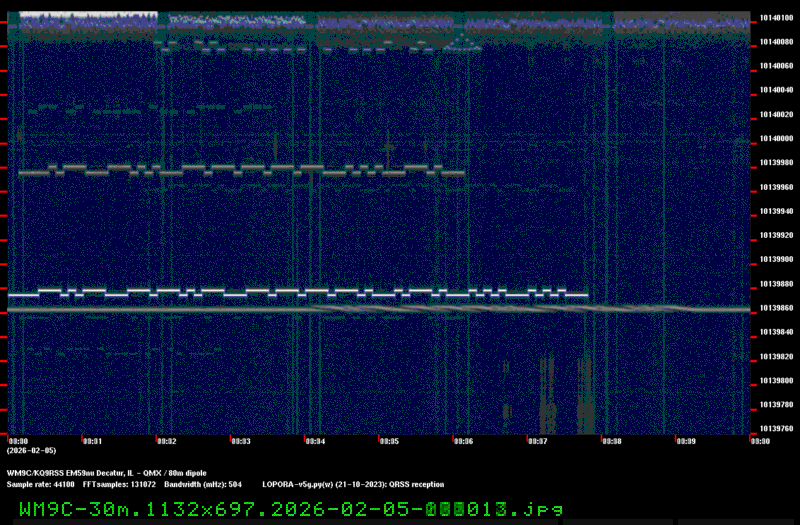Click the 00:01 time axis marker

pyautogui.click(x=92, y=440)
